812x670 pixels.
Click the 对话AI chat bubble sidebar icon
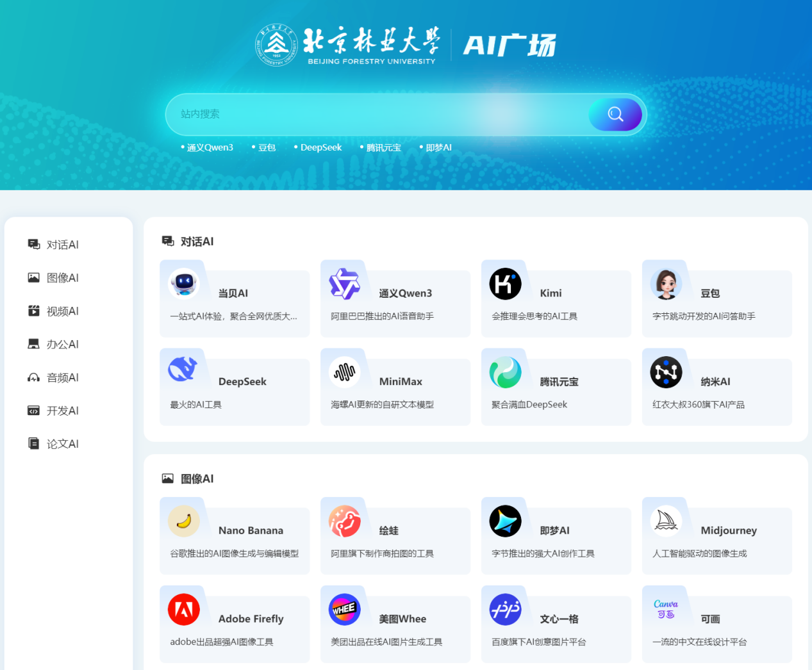[34, 244]
